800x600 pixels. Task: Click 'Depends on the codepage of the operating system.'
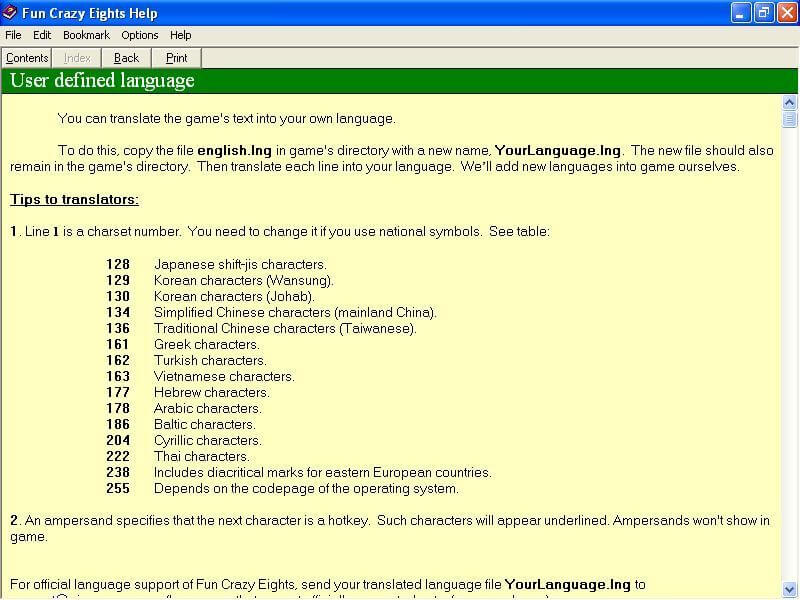[306, 489]
